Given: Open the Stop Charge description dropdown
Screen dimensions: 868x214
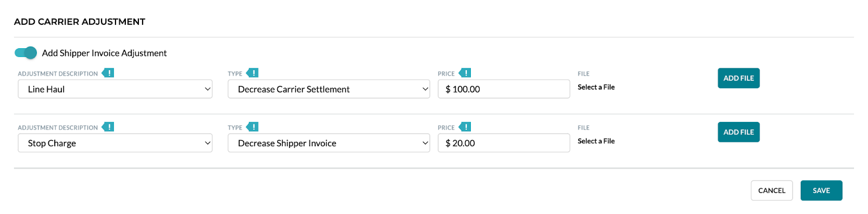Looking at the screenshot, I should (x=115, y=143).
